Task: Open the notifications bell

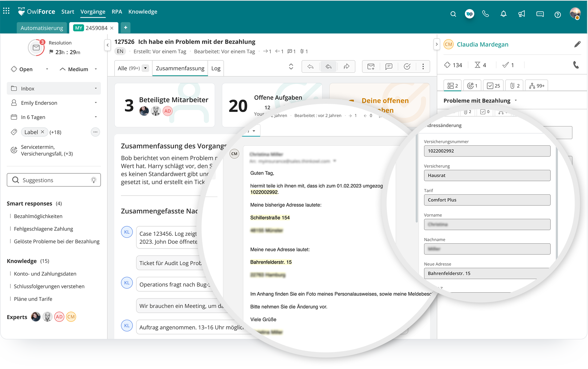Action: pos(503,14)
